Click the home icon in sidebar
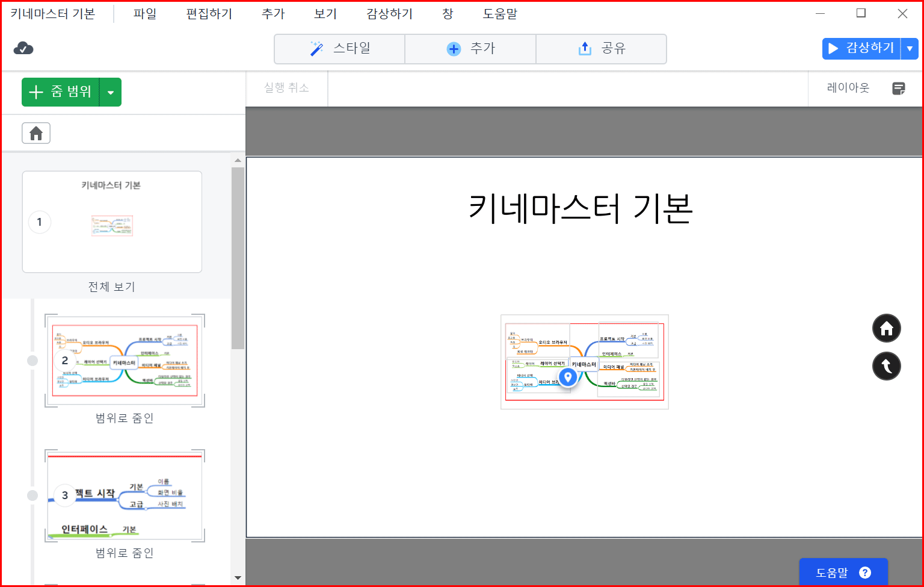 [36, 133]
